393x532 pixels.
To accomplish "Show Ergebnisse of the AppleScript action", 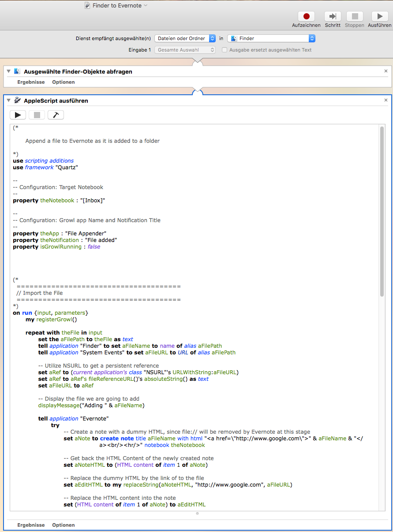I will pos(31,525).
